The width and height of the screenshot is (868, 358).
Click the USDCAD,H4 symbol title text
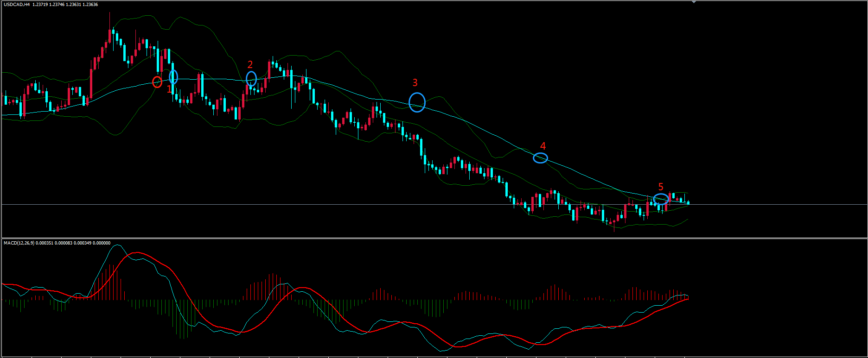pyautogui.click(x=16, y=5)
